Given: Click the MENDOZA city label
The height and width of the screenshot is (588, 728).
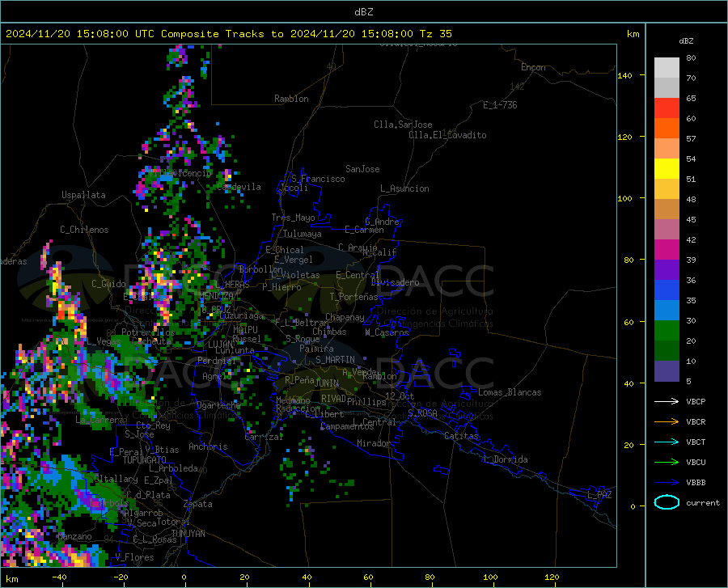Looking at the screenshot, I should pyautogui.click(x=216, y=296).
